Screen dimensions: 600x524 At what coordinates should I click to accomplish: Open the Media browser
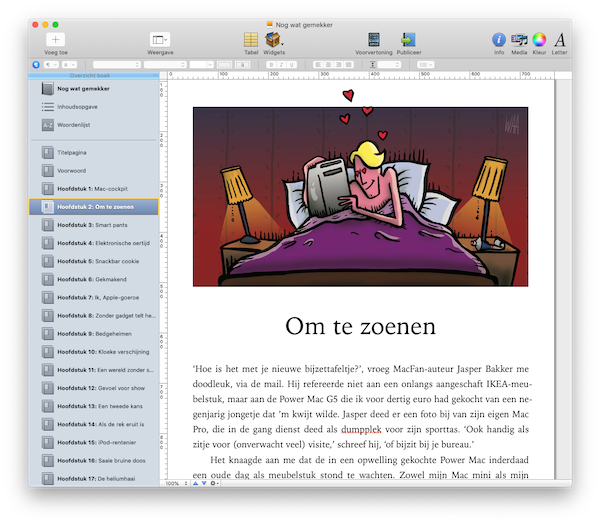point(519,39)
